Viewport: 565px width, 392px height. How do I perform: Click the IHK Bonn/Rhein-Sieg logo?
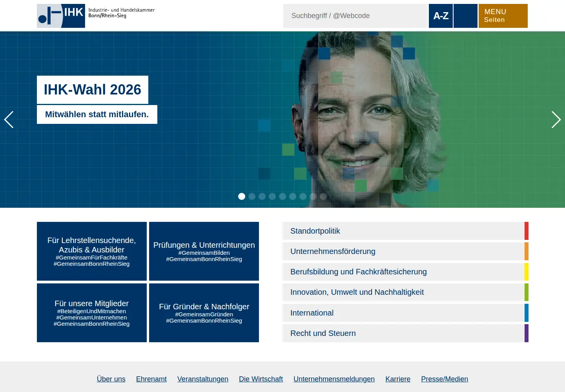(x=96, y=16)
